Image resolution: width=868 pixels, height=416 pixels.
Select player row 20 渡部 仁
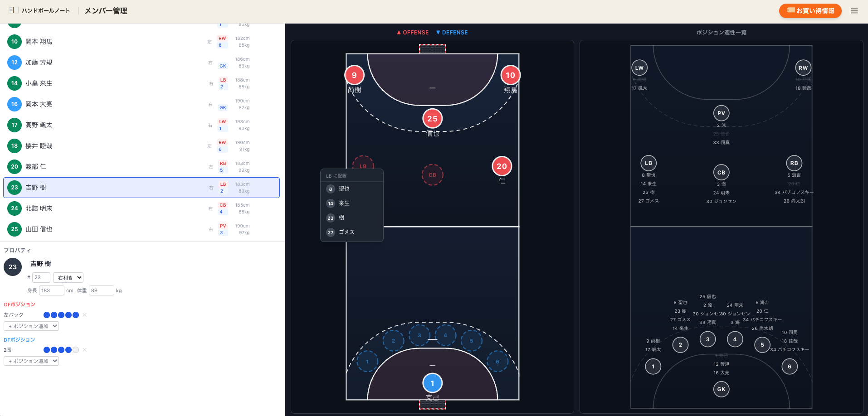(141, 167)
